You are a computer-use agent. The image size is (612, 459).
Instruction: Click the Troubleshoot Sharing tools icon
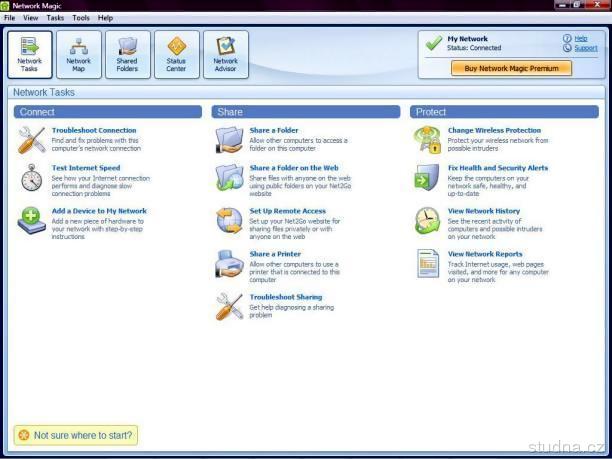point(230,307)
